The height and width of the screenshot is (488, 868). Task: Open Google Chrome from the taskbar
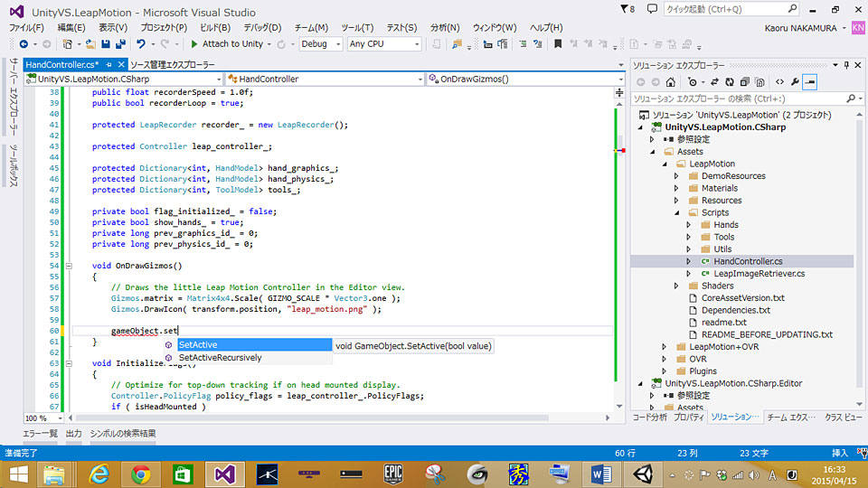(141, 474)
